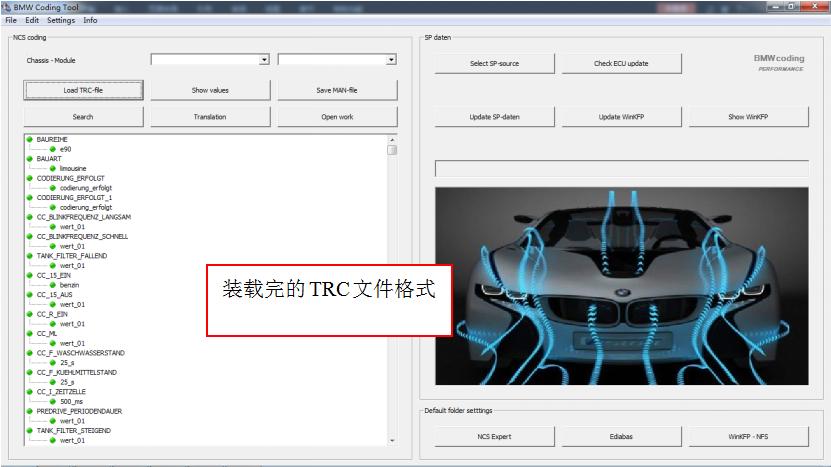Click the Save MAN-file button
This screenshot has width=831, height=467.
point(337,90)
